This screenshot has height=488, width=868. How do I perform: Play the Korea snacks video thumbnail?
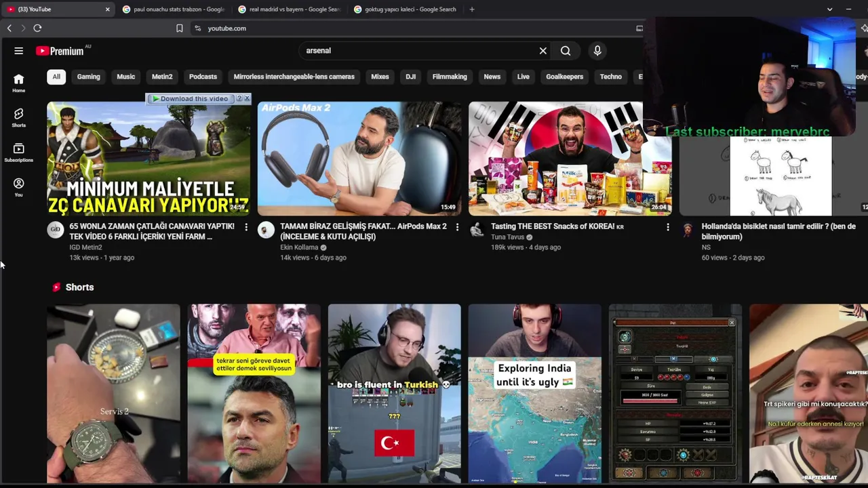point(570,159)
